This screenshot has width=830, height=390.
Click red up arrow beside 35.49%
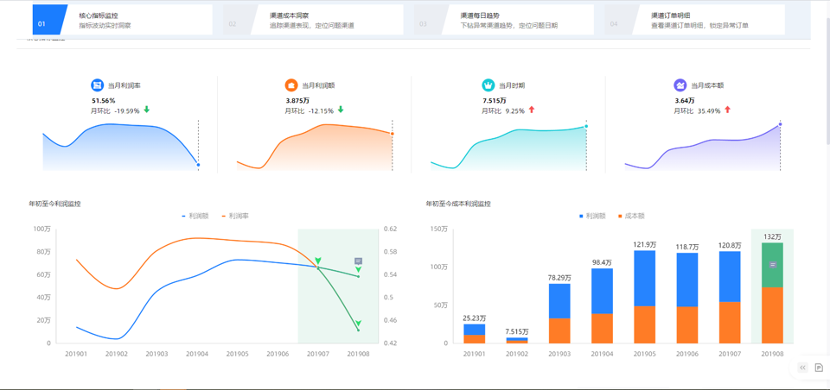point(727,110)
